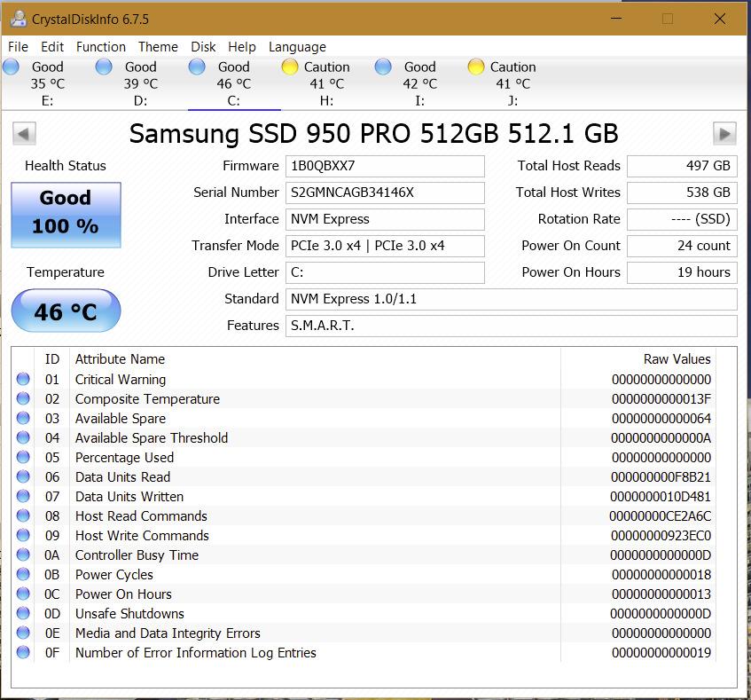Select the blue Good orb for drive I:
This screenshot has height=700, width=751.
(x=383, y=67)
